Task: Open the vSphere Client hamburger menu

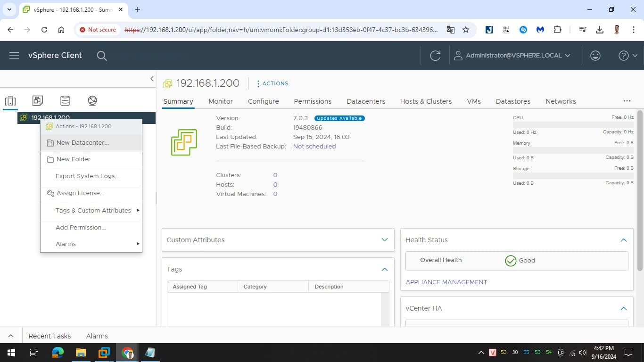Action: click(14, 56)
